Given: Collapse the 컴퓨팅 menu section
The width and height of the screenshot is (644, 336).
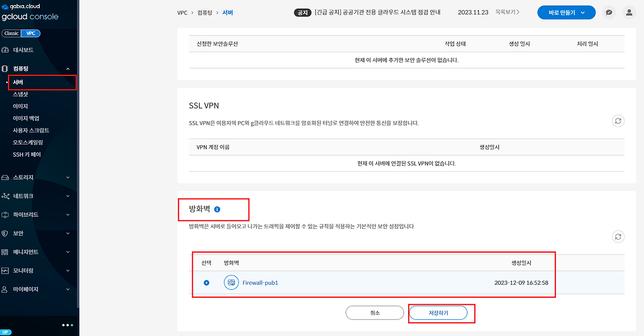Looking at the screenshot, I should (68, 69).
